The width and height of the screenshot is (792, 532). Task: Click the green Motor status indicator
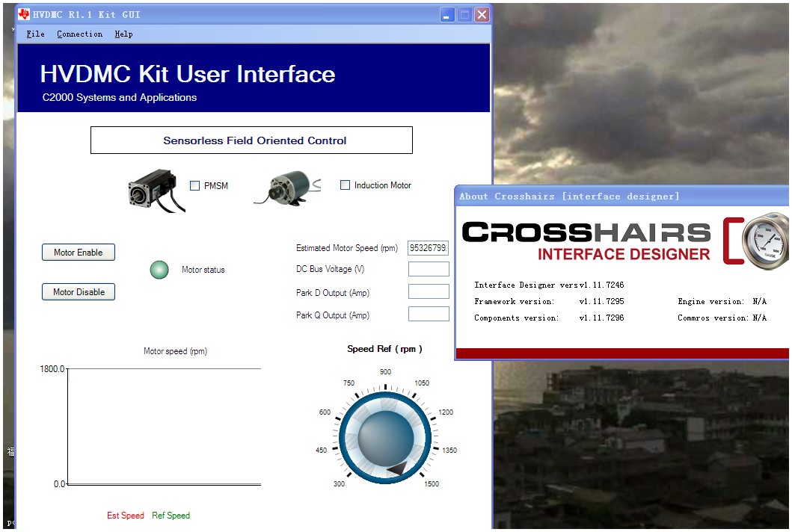point(159,270)
